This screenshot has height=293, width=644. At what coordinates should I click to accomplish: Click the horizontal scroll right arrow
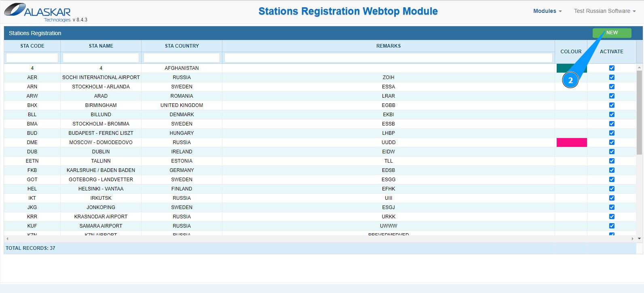tap(633, 239)
